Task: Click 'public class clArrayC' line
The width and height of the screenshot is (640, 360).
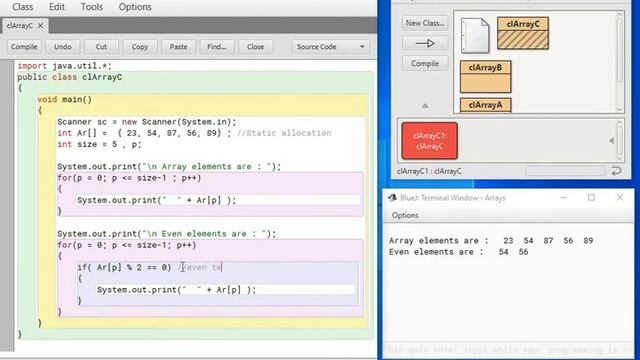Action: [69, 77]
